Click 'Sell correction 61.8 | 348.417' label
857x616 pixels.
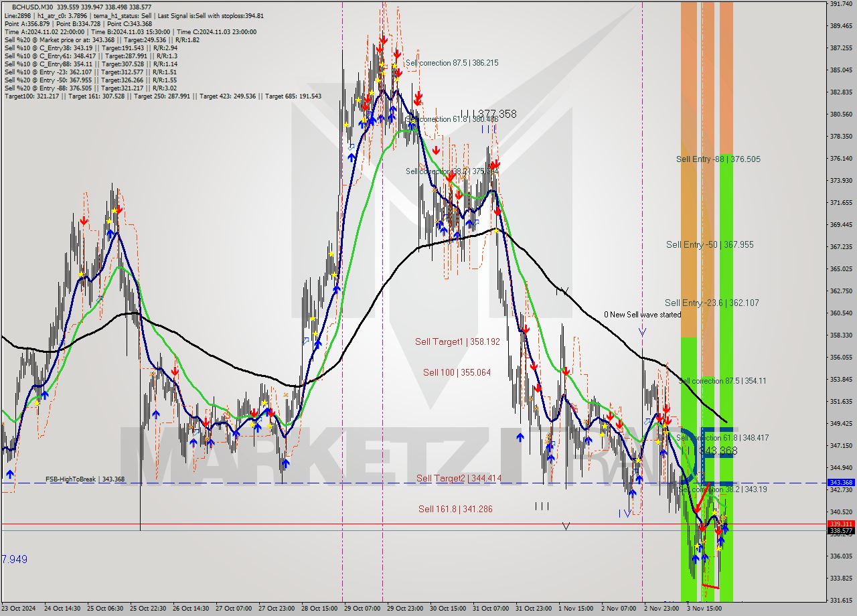click(x=722, y=437)
